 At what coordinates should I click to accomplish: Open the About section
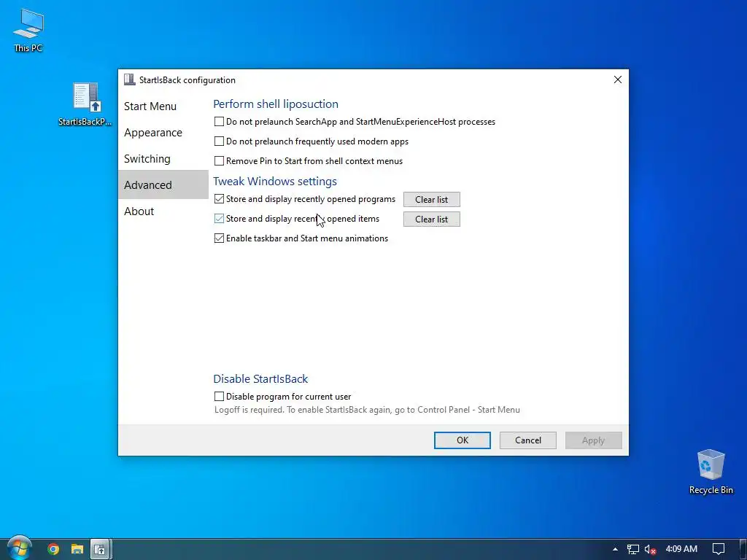pos(163,211)
